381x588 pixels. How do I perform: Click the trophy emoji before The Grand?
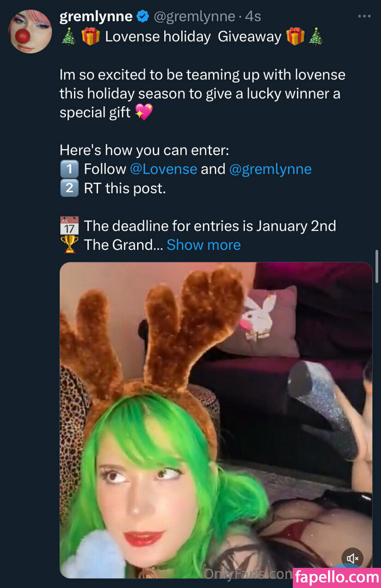pyautogui.click(x=69, y=245)
